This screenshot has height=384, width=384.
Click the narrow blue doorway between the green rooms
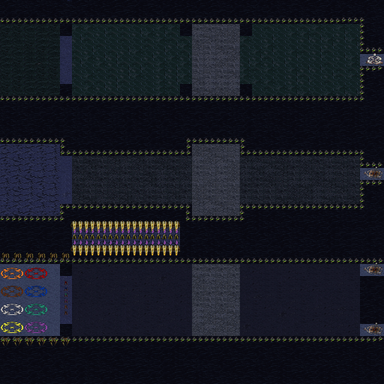pos(66,60)
